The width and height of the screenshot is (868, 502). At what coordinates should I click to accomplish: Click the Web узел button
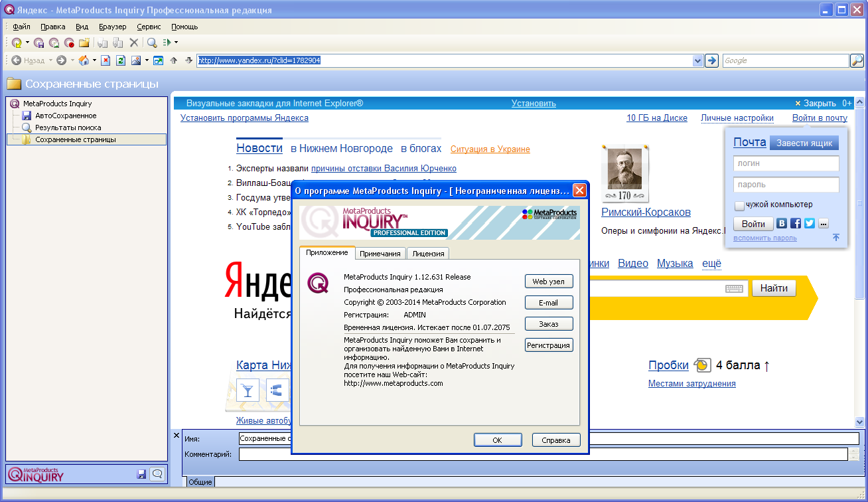coord(549,282)
